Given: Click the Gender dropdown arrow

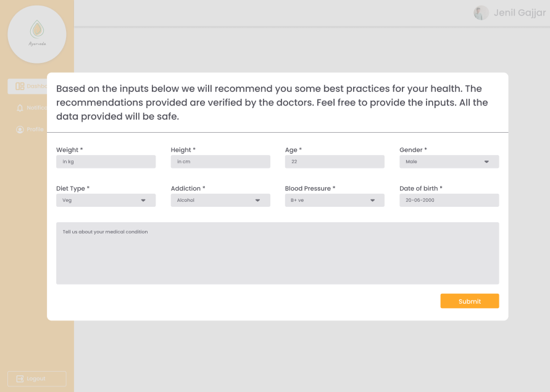Looking at the screenshot, I should point(486,162).
